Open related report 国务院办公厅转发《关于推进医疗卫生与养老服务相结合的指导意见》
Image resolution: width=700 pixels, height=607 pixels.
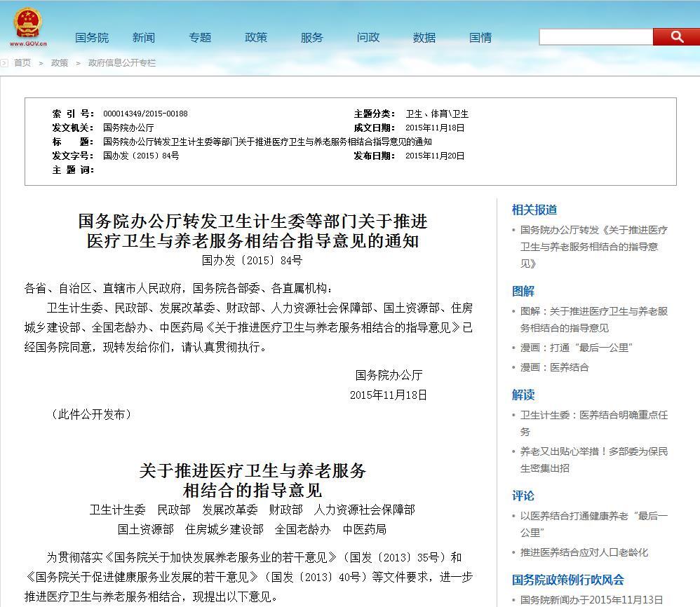(x=594, y=247)
